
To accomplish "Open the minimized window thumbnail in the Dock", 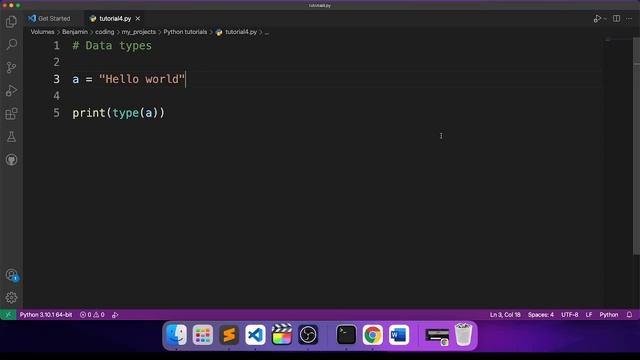I will pyautogui.click(x=437, y=336).
